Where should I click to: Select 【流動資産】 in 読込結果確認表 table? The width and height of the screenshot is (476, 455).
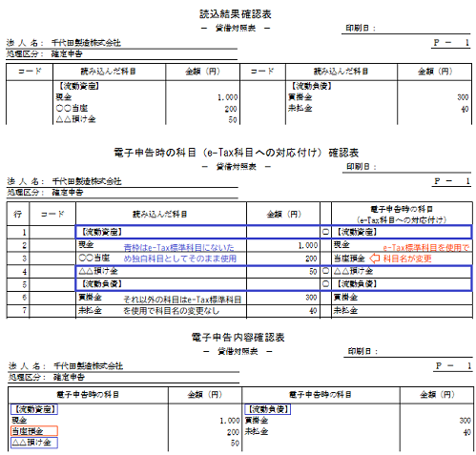pos(78,86)
